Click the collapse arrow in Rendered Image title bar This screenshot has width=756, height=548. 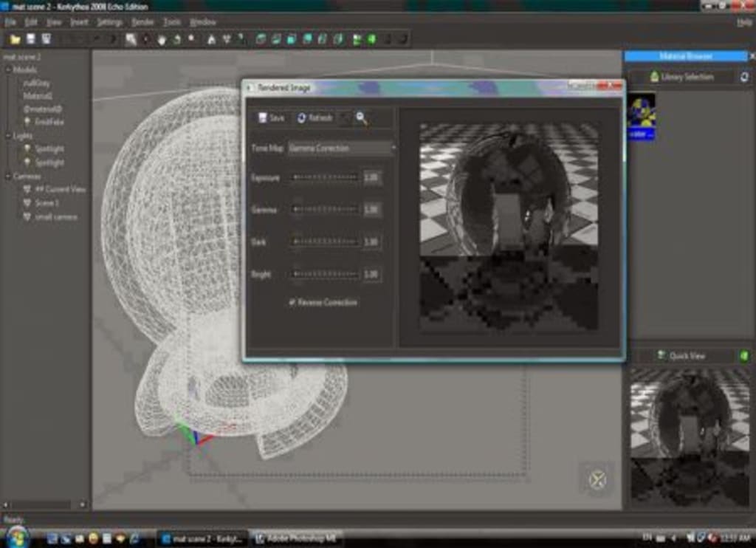[250, 88]
